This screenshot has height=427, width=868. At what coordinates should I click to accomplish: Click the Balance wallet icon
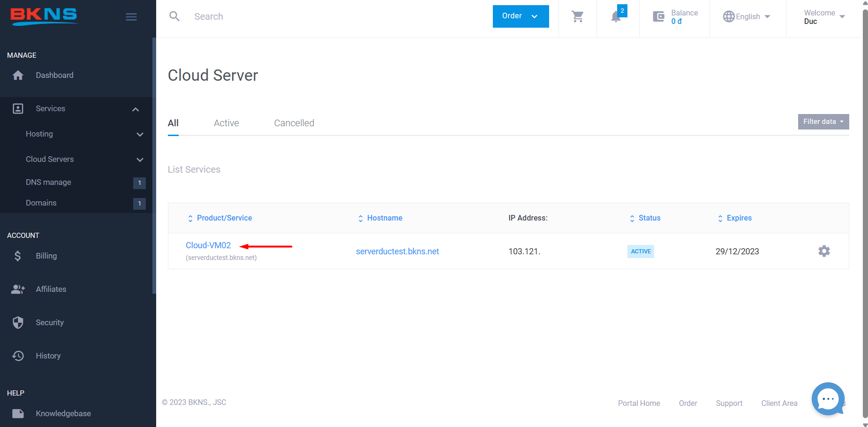point(659,17)
